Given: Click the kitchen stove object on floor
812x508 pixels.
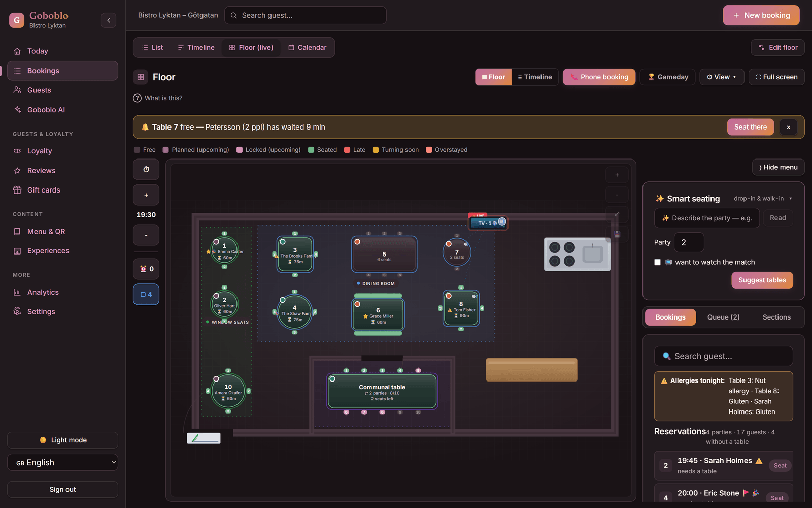Looking at the screenshot, I should point(577,254).
